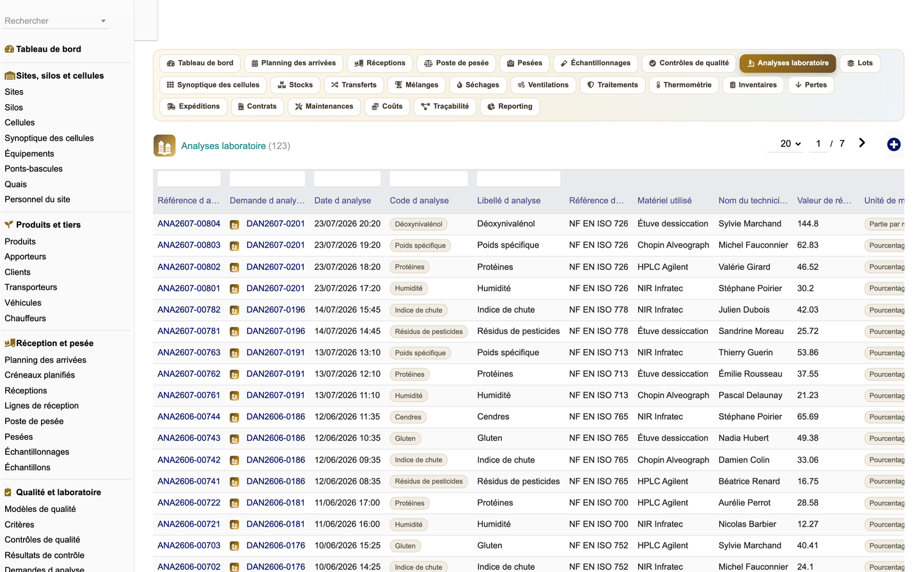The width and height of the screenshot is (924, 572).
Task: Go to next page arrow
Action: [862, 143]
